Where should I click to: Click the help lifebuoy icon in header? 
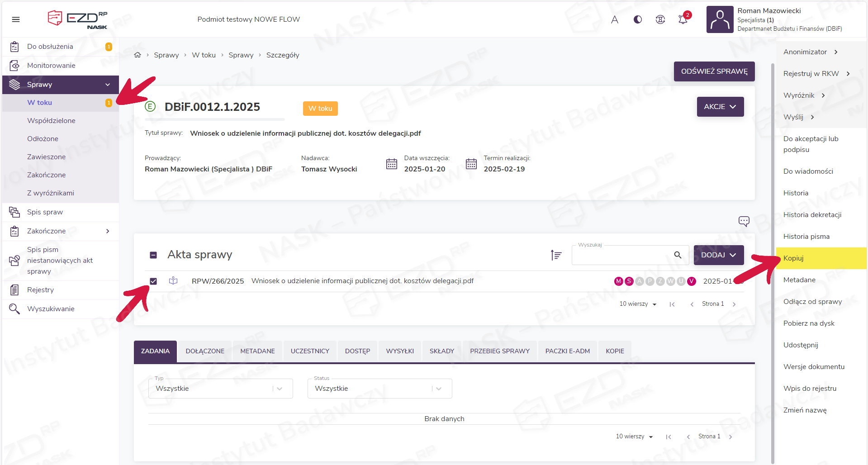pos(660,19)
